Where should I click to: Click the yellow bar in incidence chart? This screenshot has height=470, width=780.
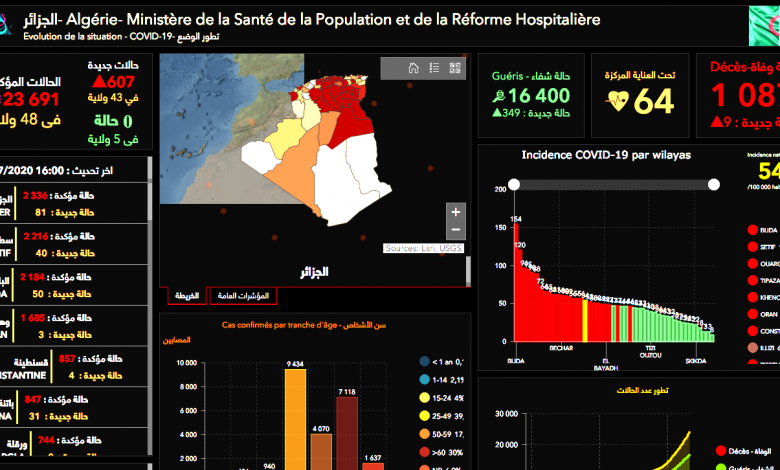[x=585, y=321]
